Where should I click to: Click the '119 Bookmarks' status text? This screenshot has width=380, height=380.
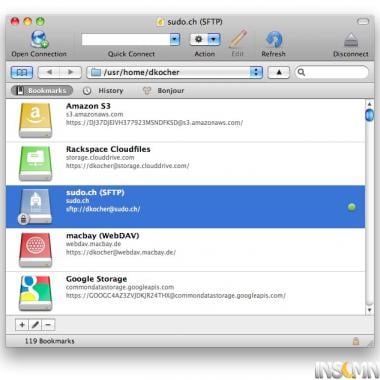pos(50,341)
